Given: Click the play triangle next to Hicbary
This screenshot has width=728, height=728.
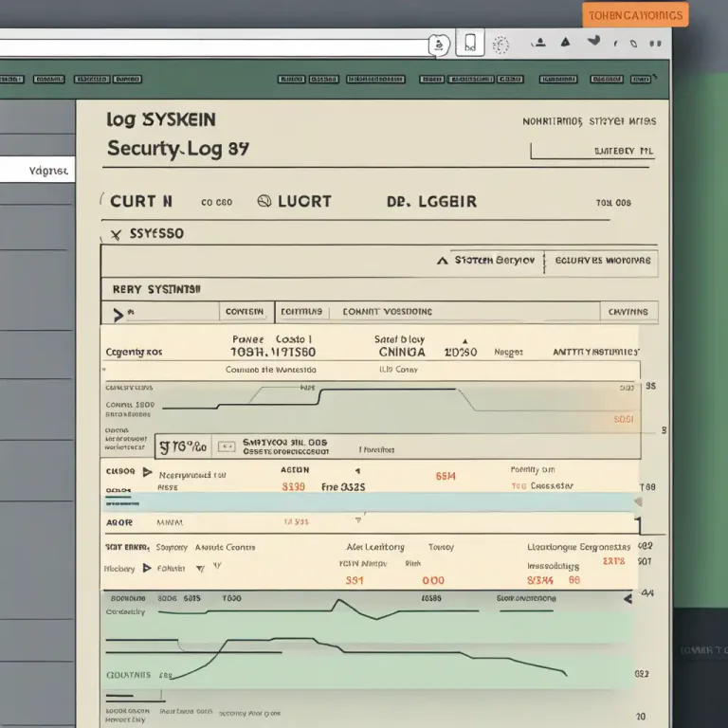Looking at the screenshot, I should click(x=147, y=568).
